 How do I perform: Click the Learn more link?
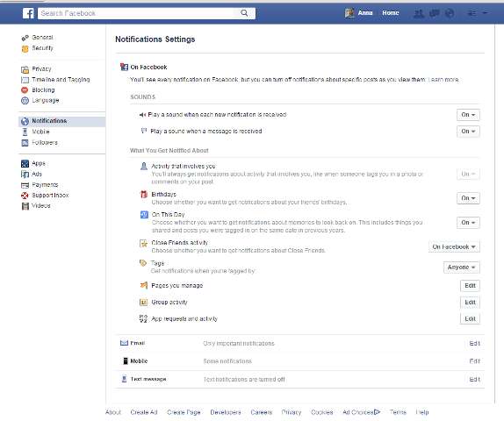click(443, 80)
